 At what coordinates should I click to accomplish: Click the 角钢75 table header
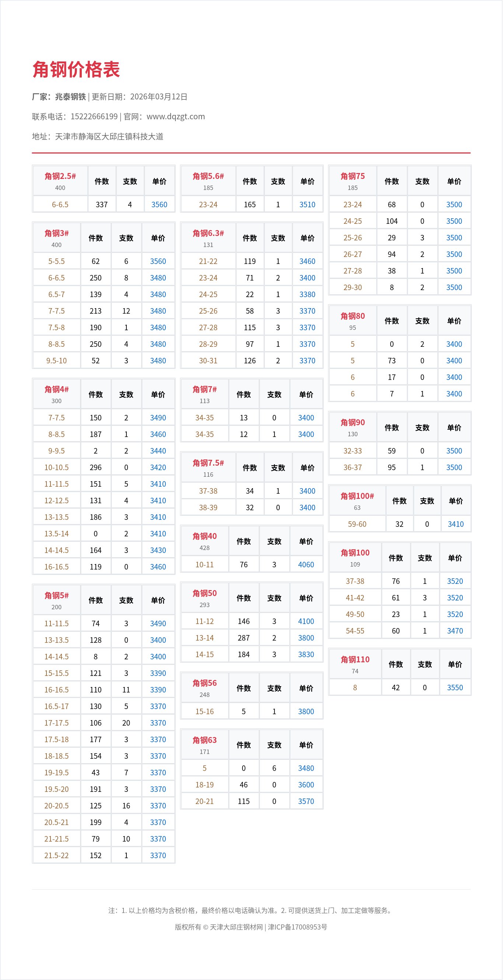pos(353,181)
